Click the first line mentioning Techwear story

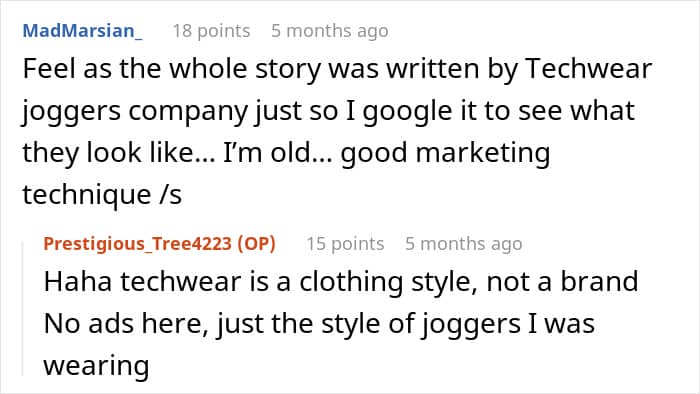click(x=337, y=69)
